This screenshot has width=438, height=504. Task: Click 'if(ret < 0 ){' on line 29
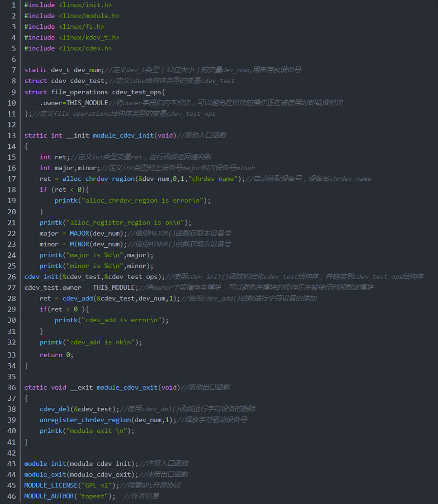tap(64, 309)
